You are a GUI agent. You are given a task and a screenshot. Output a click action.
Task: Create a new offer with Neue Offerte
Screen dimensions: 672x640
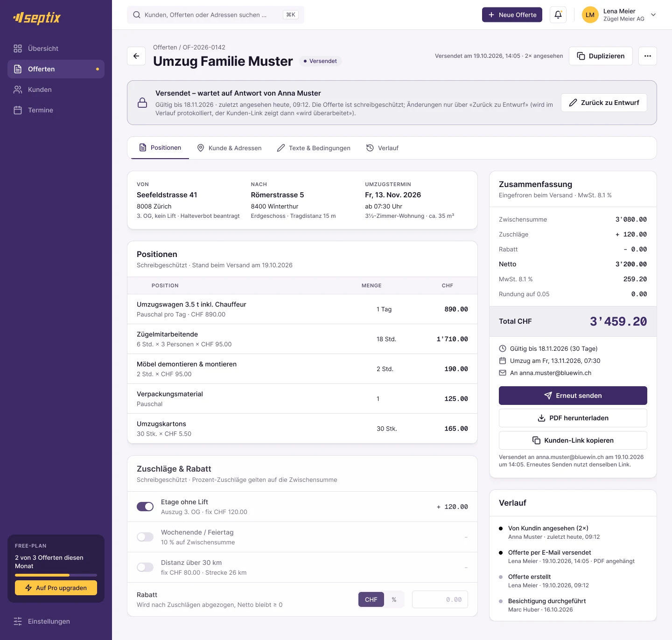tap(512, 15)
